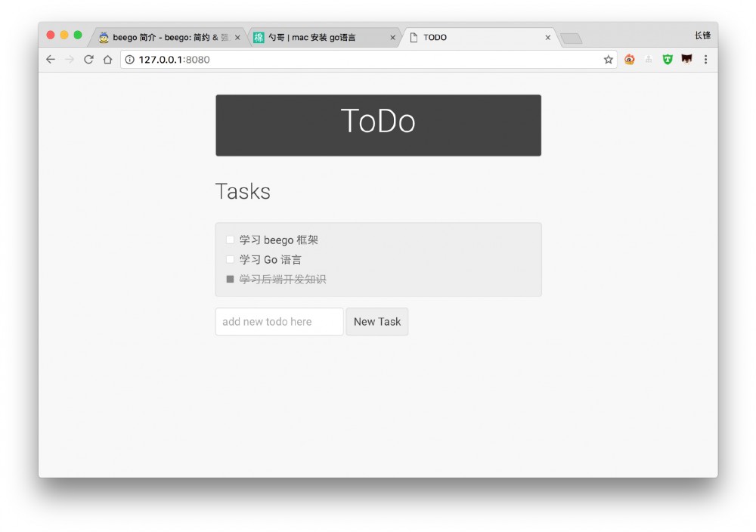Screen dimensions: 756x532
Task: Click the ToDo header banner
Action: point(378,123)
